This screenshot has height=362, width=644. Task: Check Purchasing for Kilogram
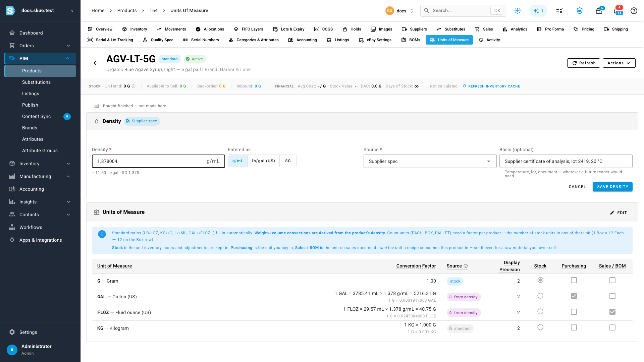click(x=574, y=327)
